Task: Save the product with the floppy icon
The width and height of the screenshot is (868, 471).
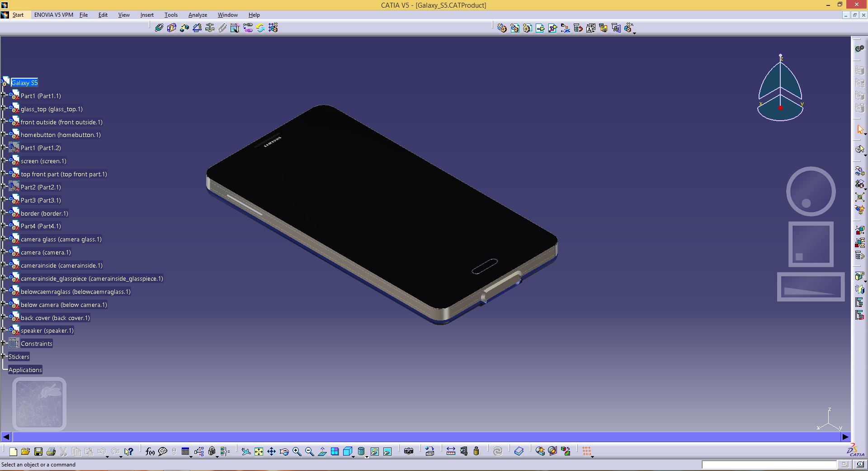Action: (38, 451)
